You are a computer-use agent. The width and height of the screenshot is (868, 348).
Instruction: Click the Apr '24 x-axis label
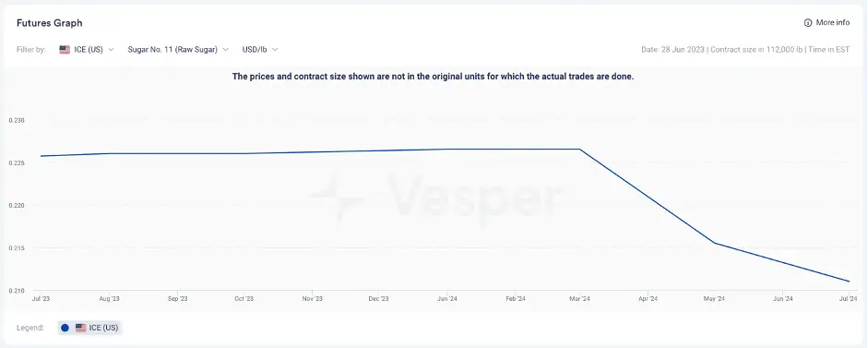648,299
